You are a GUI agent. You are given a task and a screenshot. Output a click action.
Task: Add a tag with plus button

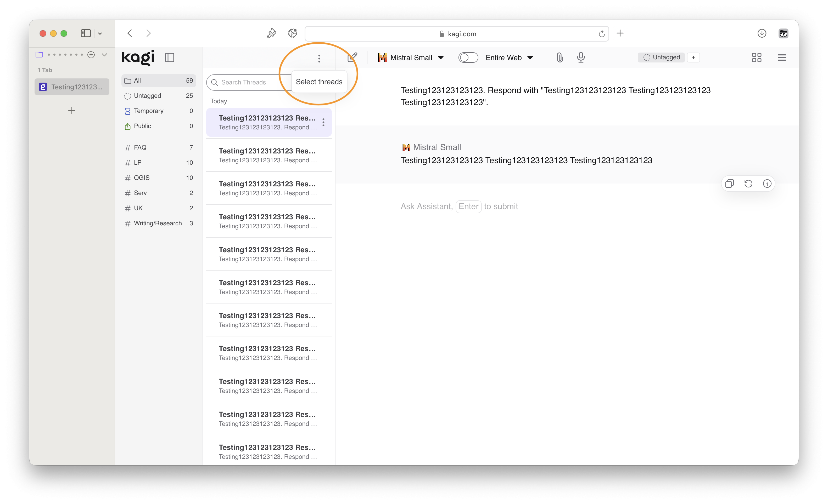point(693,58)
